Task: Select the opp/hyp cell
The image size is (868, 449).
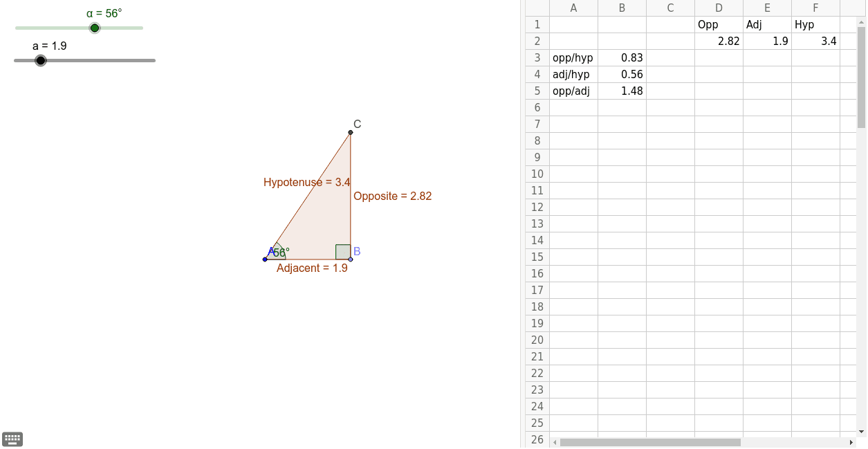Action: tap(574, 58)
